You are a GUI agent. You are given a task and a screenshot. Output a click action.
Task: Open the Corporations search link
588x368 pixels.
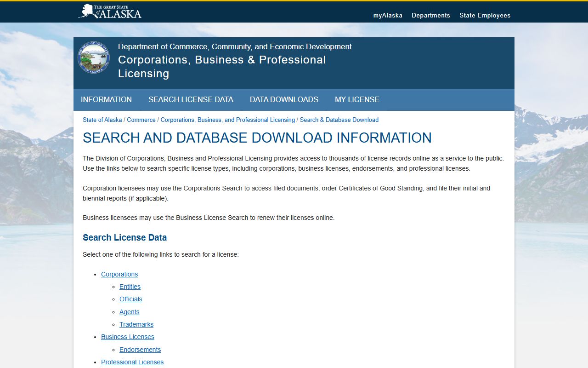(119, 274)
